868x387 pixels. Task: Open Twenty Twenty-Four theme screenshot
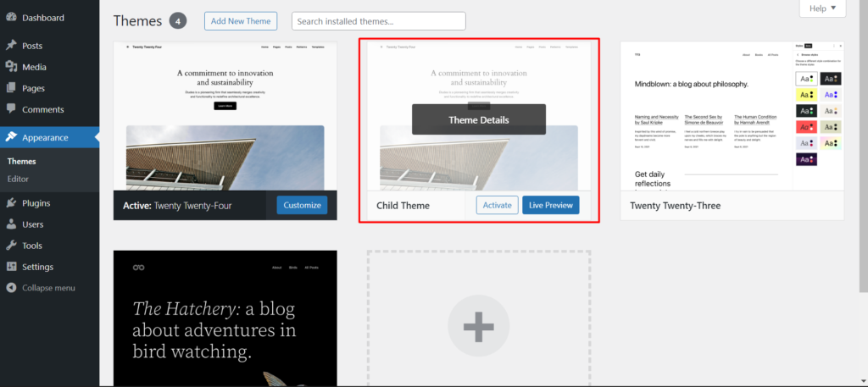coord(225,116)
